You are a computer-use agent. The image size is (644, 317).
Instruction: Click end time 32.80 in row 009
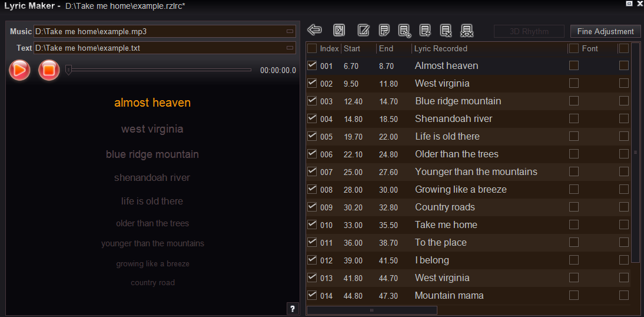388,207
